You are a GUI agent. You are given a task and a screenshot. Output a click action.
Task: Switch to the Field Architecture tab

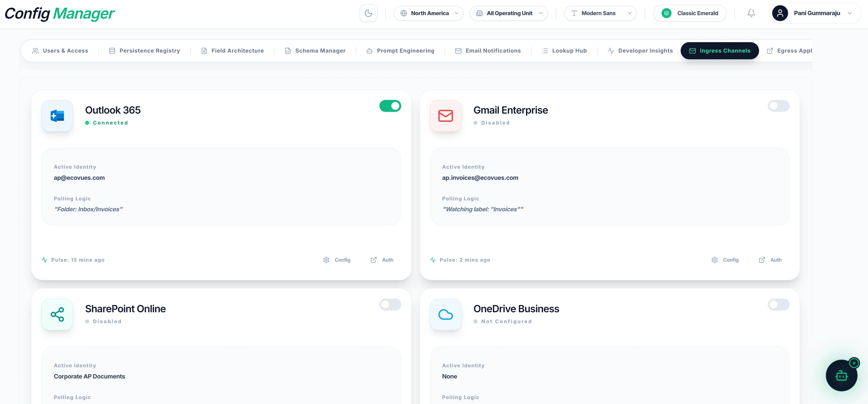tap(233, 51)
